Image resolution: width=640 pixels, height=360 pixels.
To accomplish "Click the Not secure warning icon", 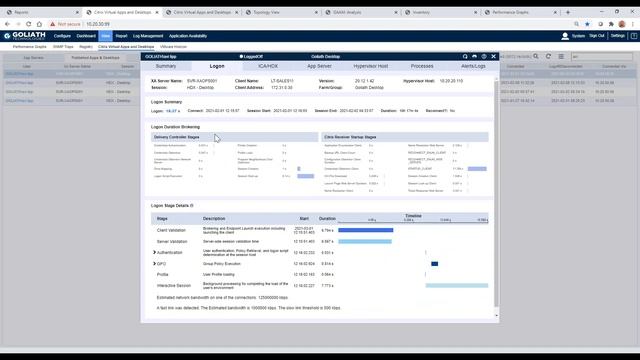I will 53,24.
